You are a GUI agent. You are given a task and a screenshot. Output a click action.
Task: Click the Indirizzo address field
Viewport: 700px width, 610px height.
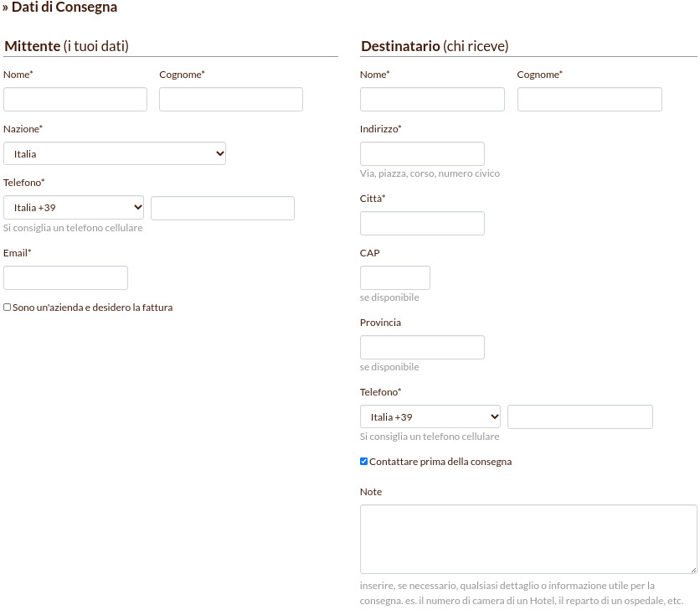(422, 153)
